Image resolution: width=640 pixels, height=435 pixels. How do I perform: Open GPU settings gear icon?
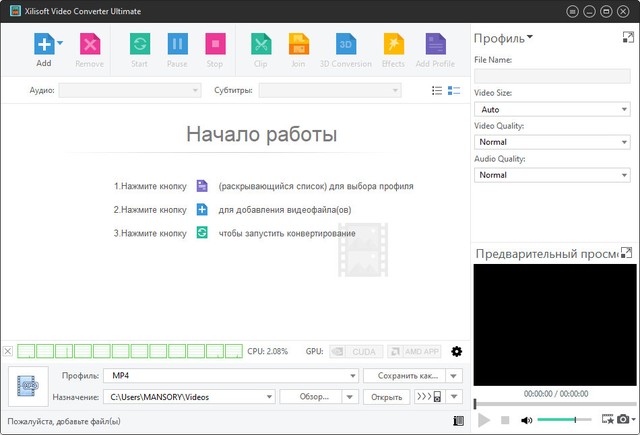tap(457, 351)
